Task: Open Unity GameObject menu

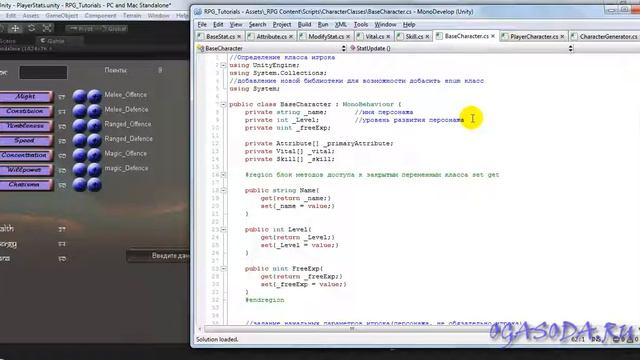Action: (62, 16)
